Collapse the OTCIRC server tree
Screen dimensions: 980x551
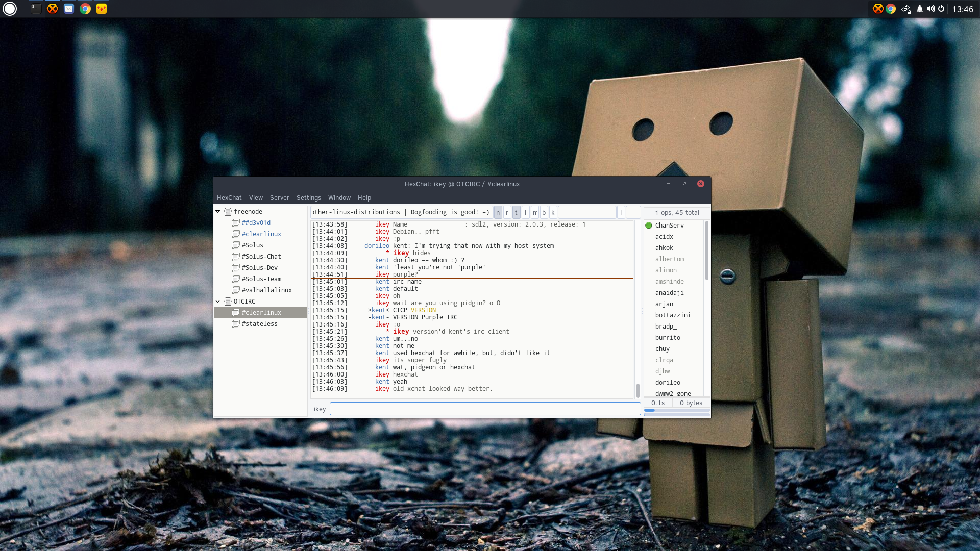tap(218, 302)
